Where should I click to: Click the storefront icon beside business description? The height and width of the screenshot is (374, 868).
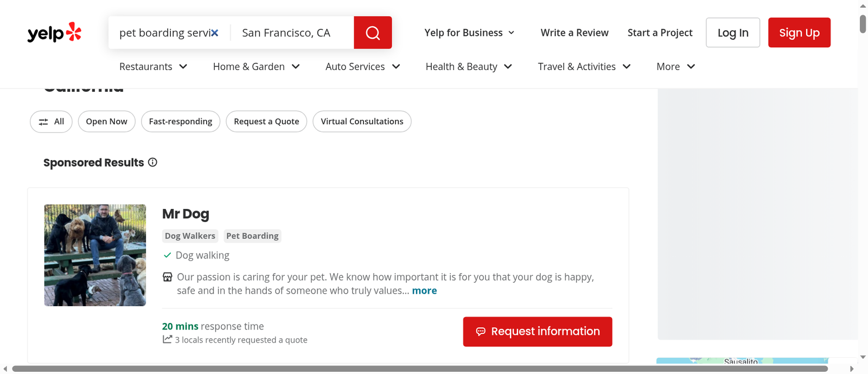coord(168,277)
